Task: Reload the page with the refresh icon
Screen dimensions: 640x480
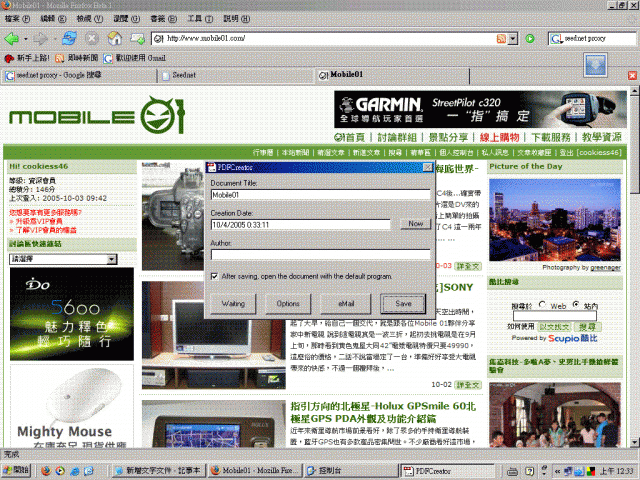Action: click(x=69, y=38)
